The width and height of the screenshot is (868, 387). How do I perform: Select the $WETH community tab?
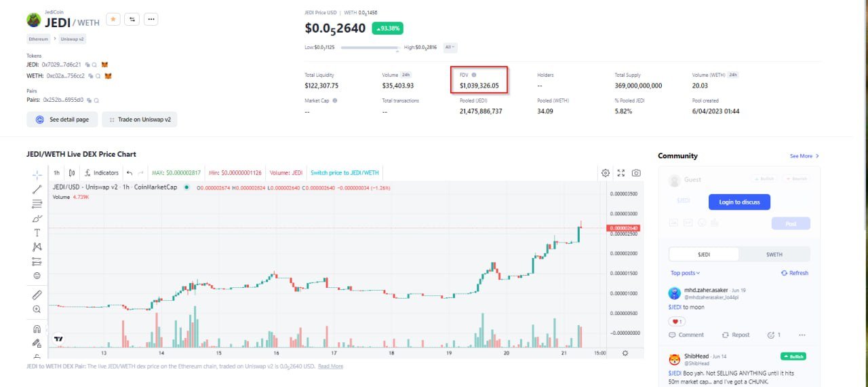774,255
